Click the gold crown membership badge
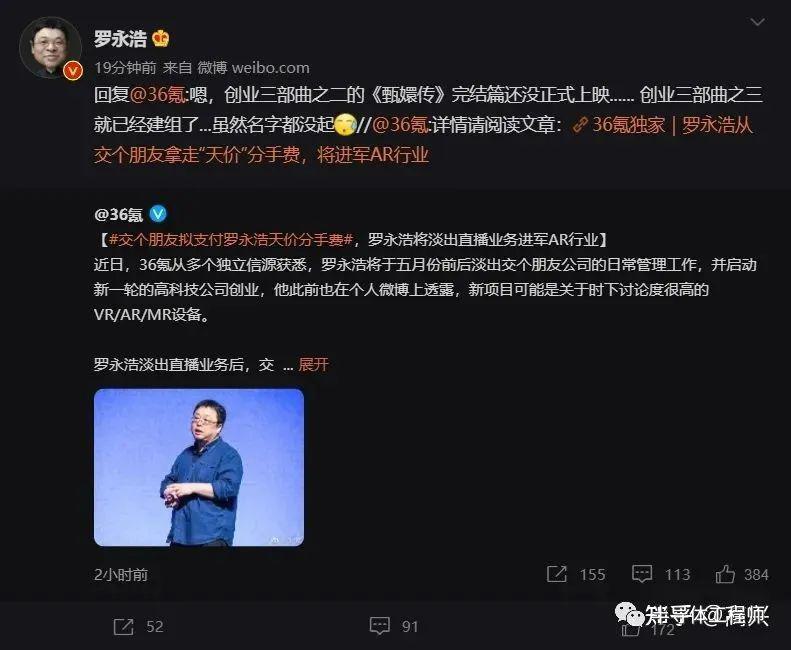Viewport: 791px width, 650px height. (x=160, y=38)
